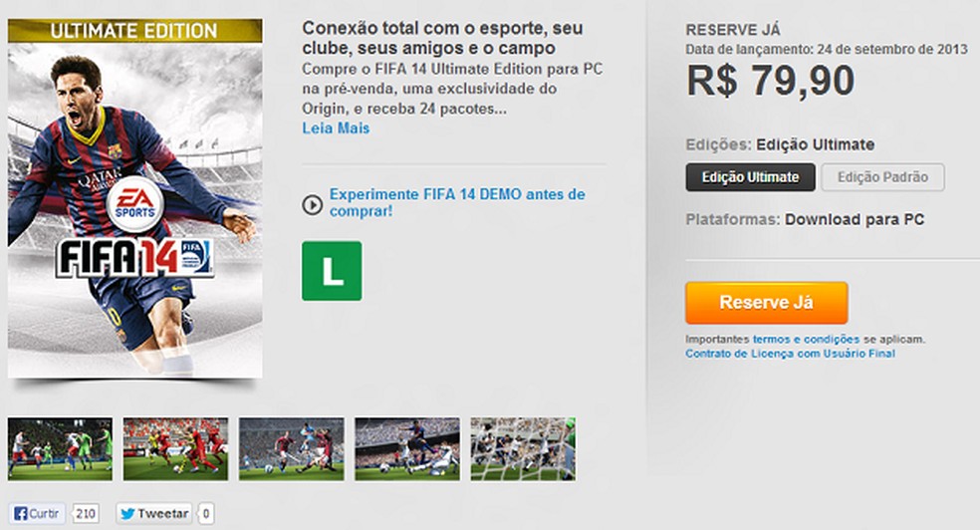980x530 pixels.
Task: Click the orange Reserve Já button
Action: (x=766, y=303)
